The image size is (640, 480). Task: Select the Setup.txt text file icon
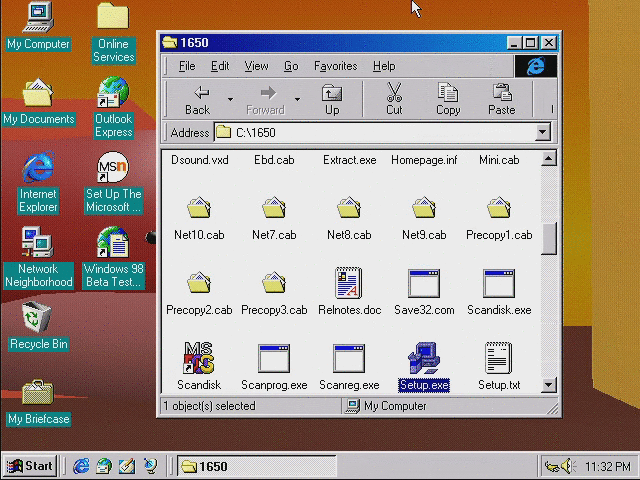(498, 358)
